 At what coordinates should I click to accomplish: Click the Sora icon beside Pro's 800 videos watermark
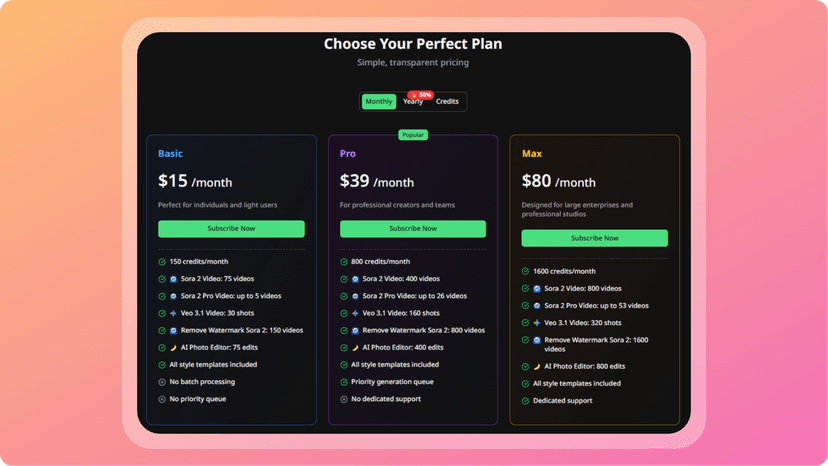click(x=355, y=331)
